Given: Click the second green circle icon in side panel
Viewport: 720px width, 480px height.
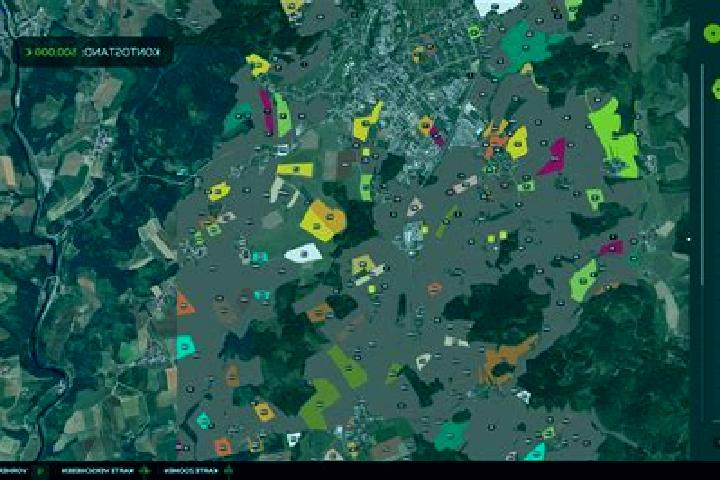Looking at the screenshot, I should tap(715, 89).
